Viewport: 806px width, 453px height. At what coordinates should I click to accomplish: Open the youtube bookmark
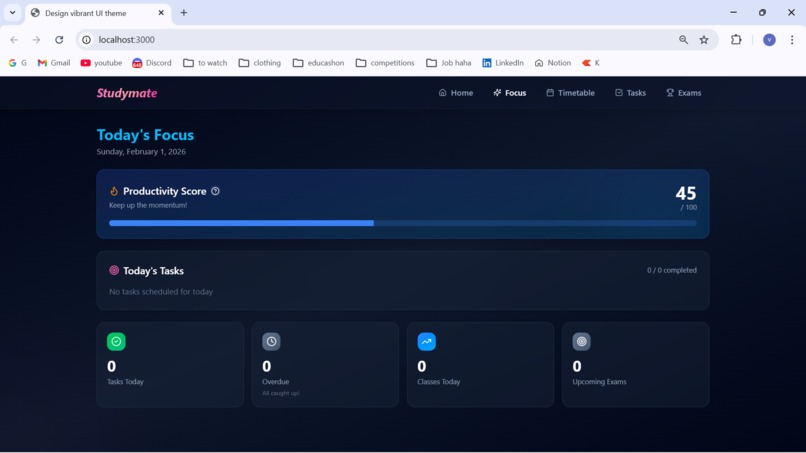(101, 63)
